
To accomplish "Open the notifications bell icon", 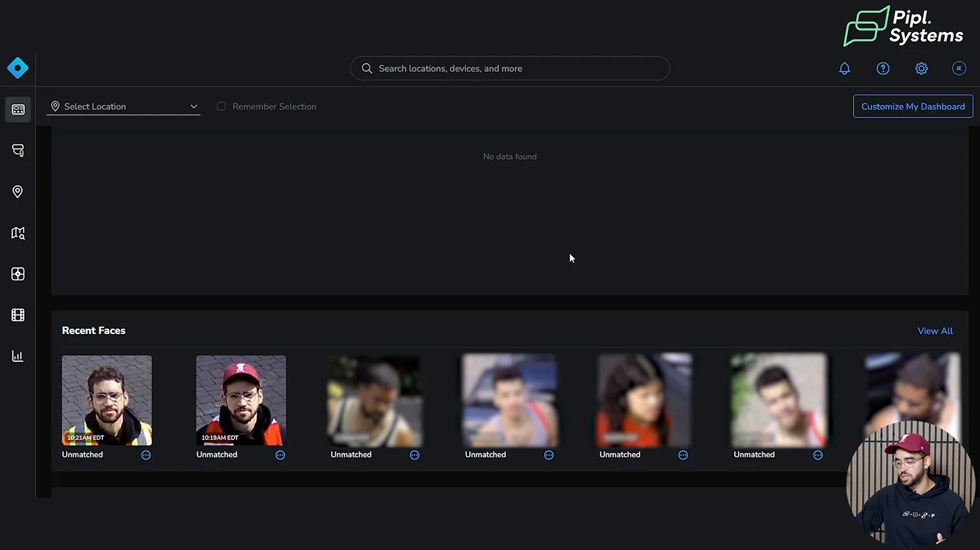I will tap(844, 68).
